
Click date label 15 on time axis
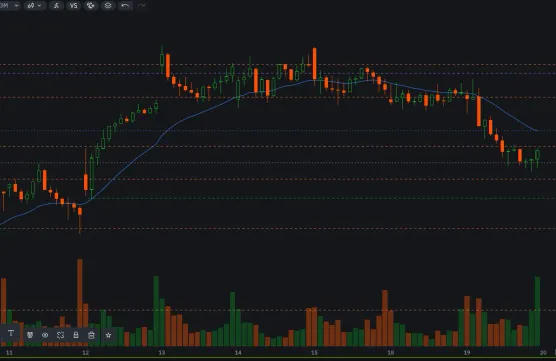pyautogui.click(x=314, y=352)
